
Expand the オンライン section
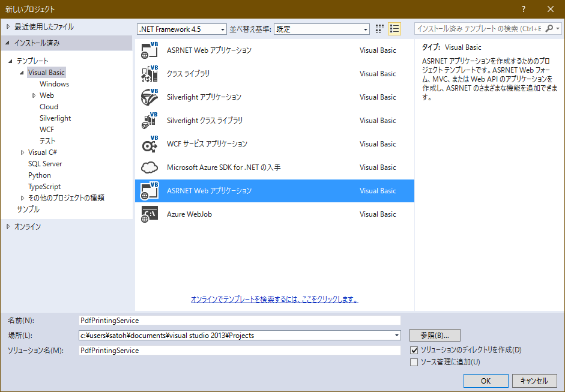coord(8,226)
